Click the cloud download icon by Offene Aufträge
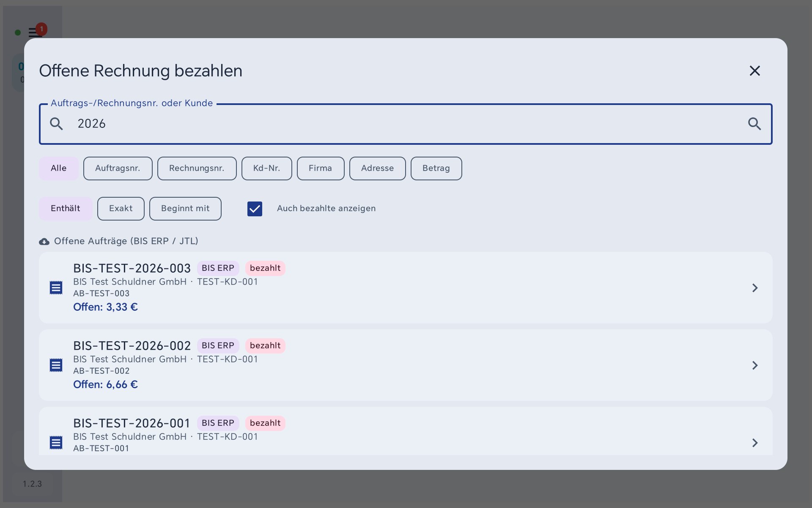The image size is (812, 508). [x=44, y=241]
